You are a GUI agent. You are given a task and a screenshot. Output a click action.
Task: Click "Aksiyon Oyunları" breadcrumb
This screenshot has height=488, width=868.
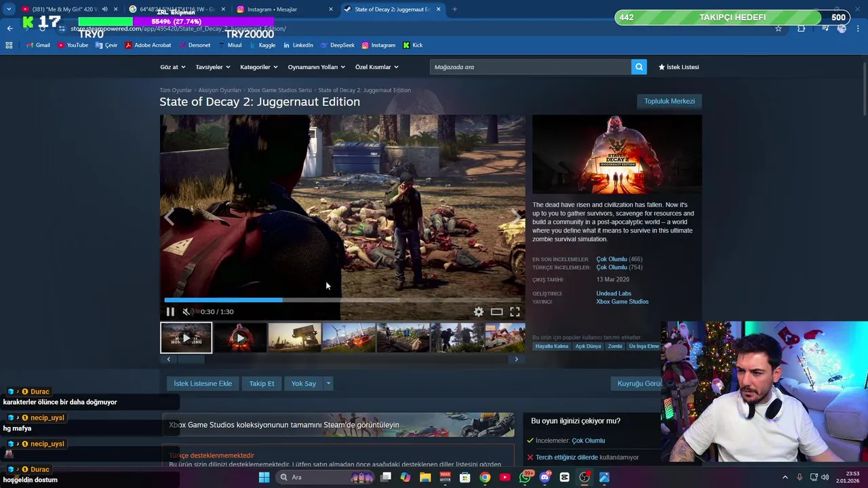(220, 90)
